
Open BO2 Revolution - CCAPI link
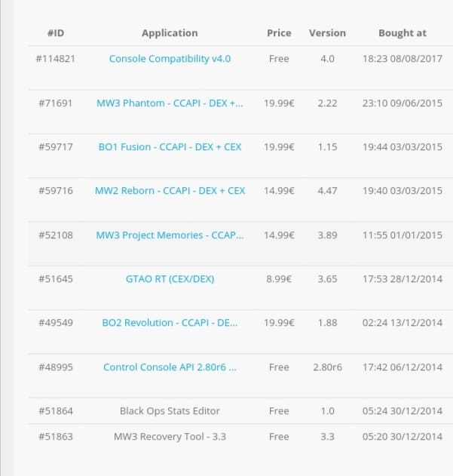tap(170, 323)
